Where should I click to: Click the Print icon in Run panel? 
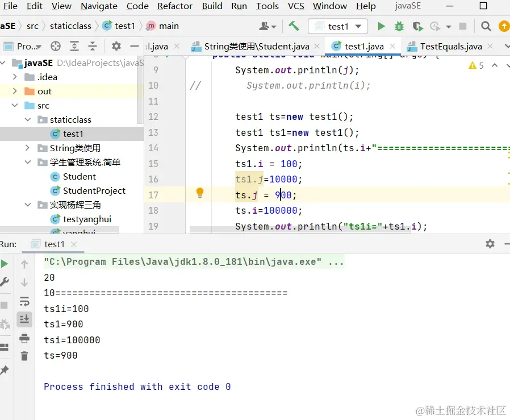(x=24, y=338)
